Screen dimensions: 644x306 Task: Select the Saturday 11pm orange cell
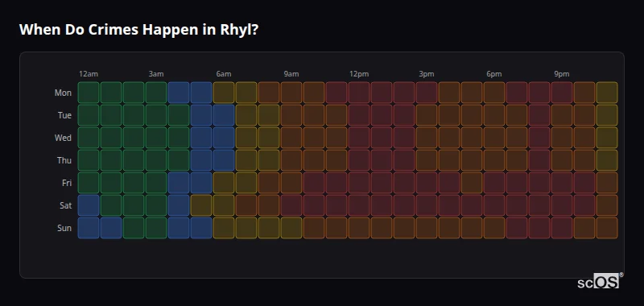point(607,205)
